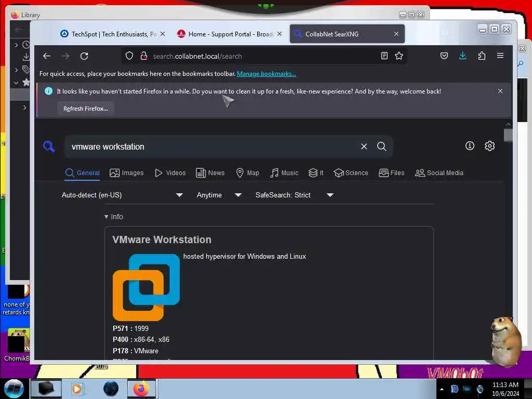Submit search with magnifier button
This screenshot has height=399, width=532.
382,146
